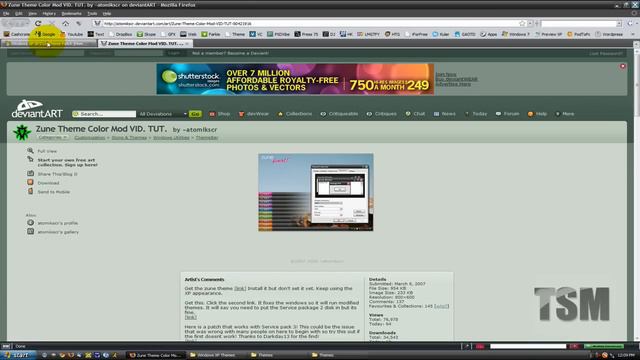Open the Edit menu
Screen dimensions: 640x360
coord(19,13)
